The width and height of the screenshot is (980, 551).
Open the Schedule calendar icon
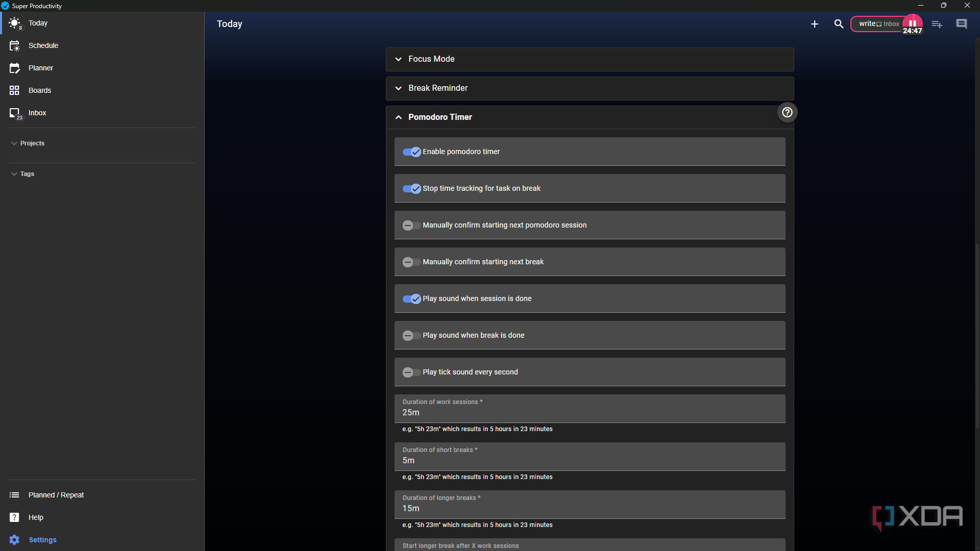pos(14,45)
